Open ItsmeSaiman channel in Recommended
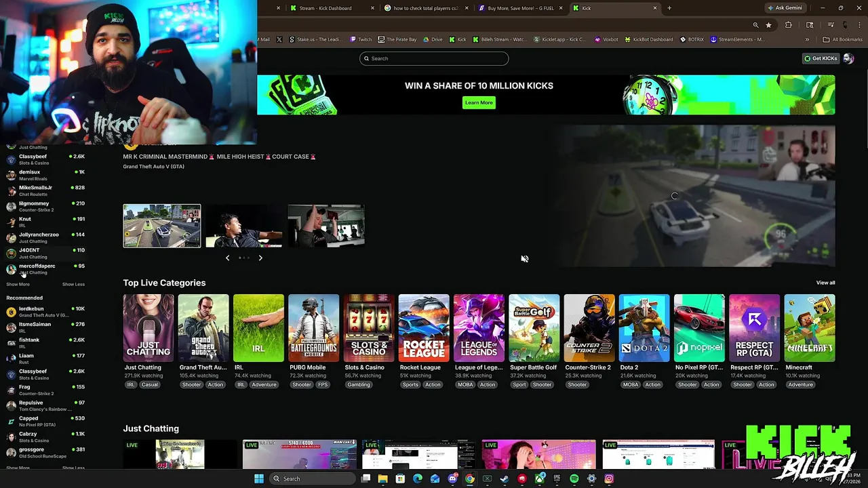868x488 pixels. (x=45, y=327)
